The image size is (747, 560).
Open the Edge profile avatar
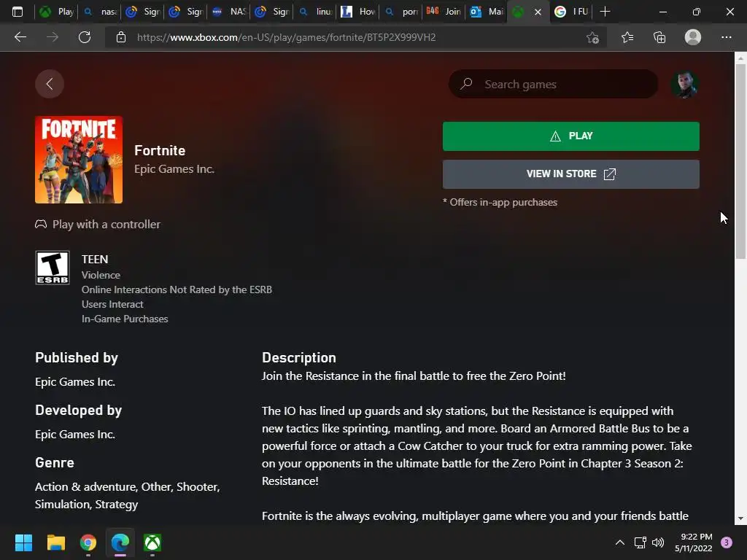pyautogui.click(x=693, y=37)
